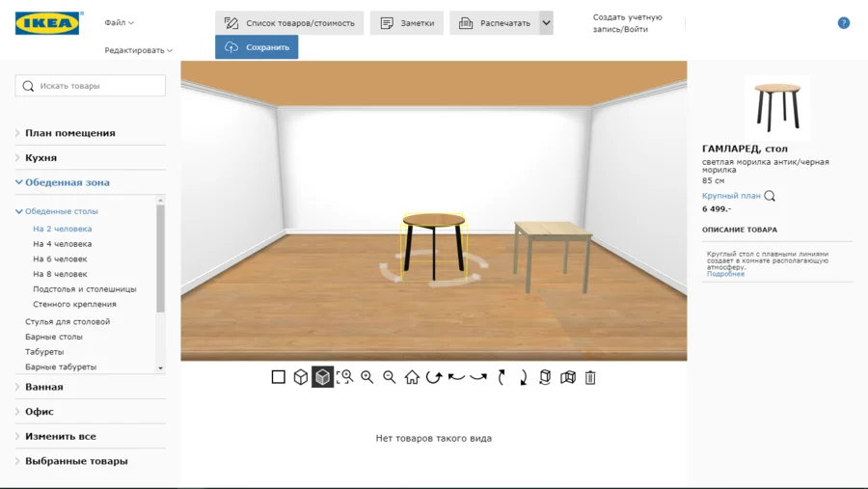Screen dimensions: 868x489
Task: Expand the Кухня section
Action: pos(41,158)
